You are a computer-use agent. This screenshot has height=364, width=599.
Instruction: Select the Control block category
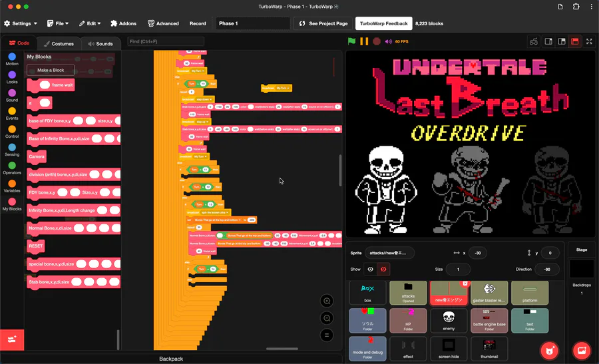point(12,132)
